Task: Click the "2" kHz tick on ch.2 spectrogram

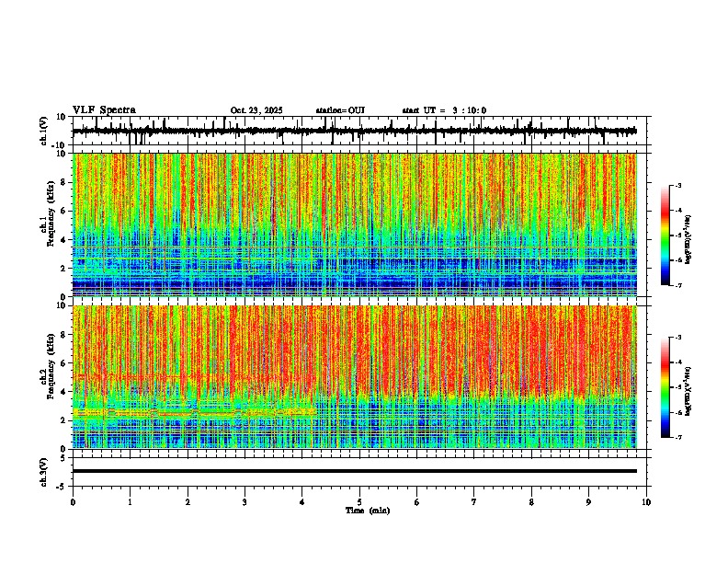Action: 64,420
